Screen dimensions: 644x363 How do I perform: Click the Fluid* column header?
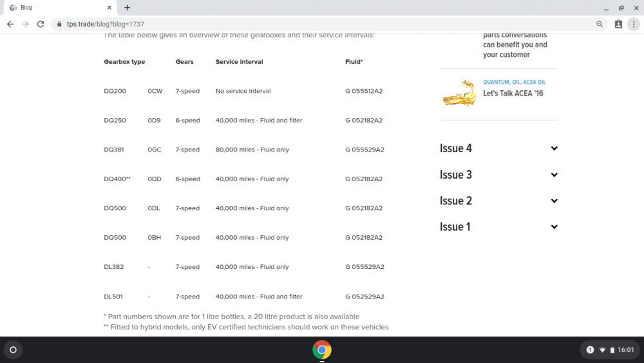354,62
